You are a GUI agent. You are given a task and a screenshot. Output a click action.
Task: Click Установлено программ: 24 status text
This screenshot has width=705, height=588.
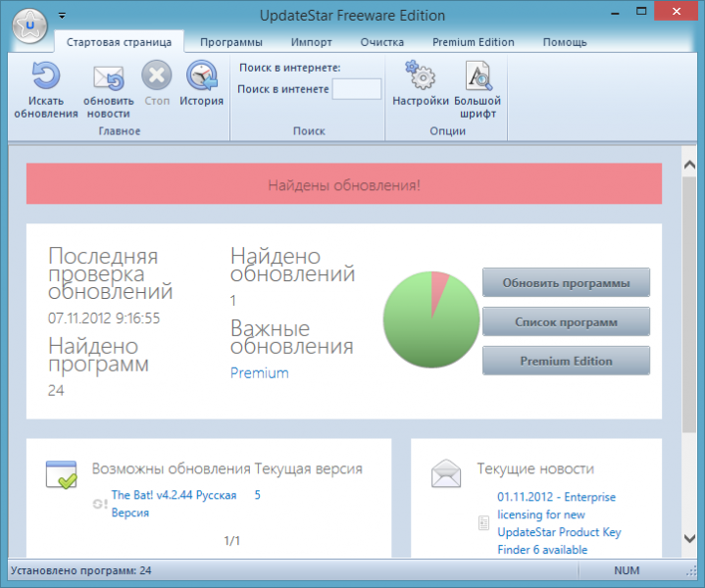(81, 570)
